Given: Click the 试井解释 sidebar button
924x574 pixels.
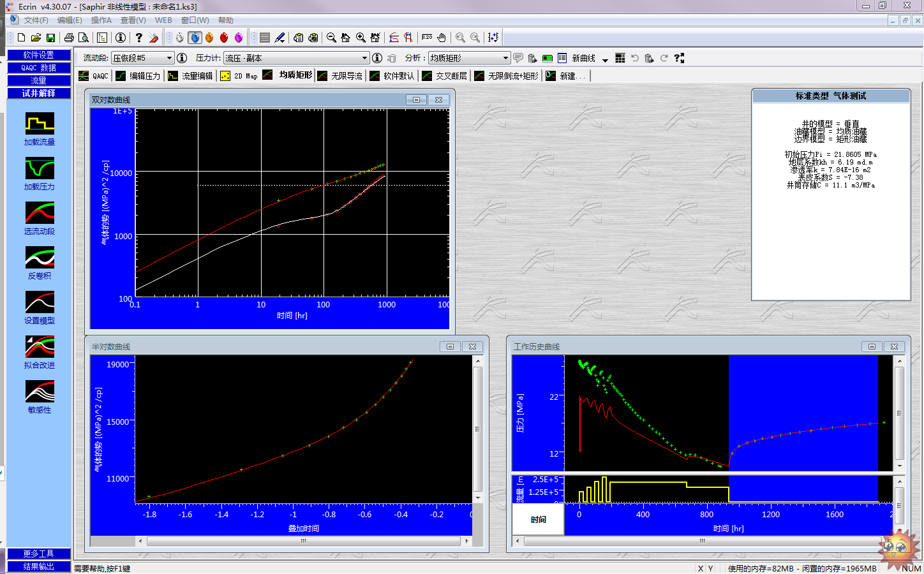Looking at the screenshot, I should pos(39,93).
